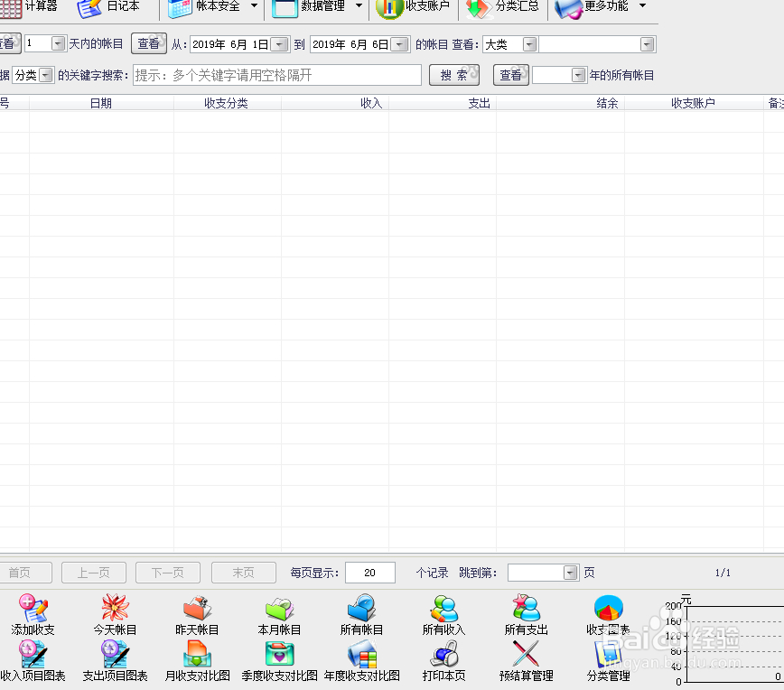Viewport: 784px width, 690px height.
Task: Open 分类管理 icon
Action: pyautogui.click(x=608, y=654)
